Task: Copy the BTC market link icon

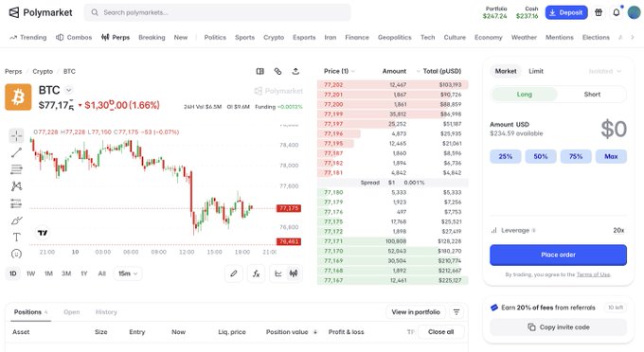Action: point(277,71)
